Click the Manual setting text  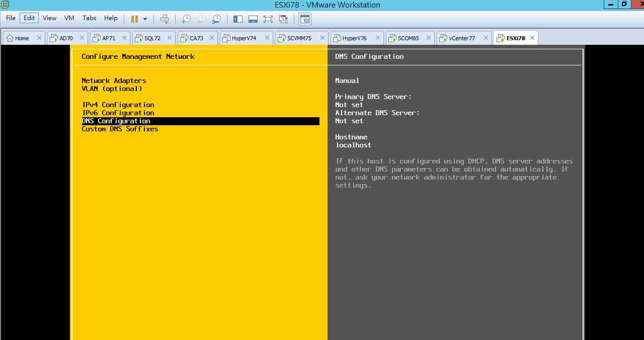347,80
